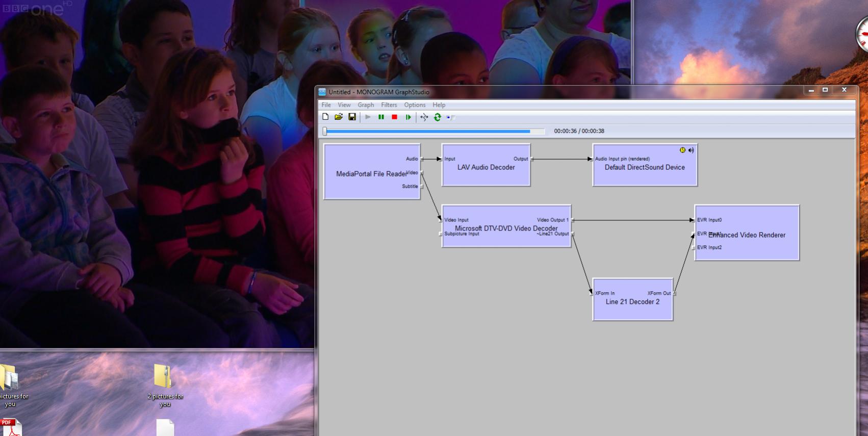868x436 pixels.
Task: Click the speaker icon on DirectSound Device filter
Action: [691, 150]
